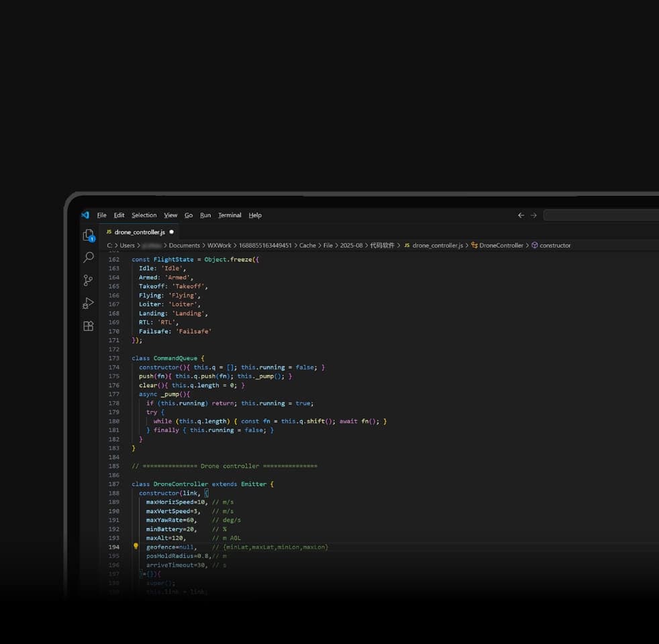Screen dimensions: 659x644
Task: Open the Go menu
Action: [189, 215]
